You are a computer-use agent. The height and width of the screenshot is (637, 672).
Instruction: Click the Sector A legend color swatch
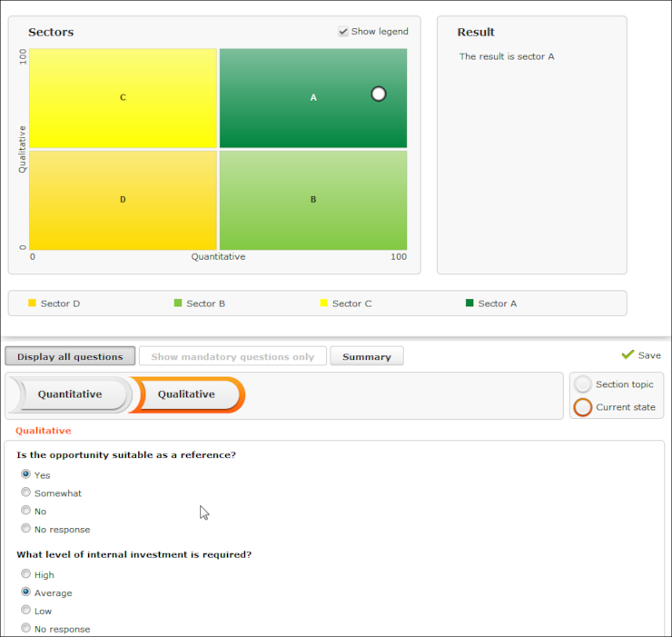pyautogui.click(x=469, y=303)
